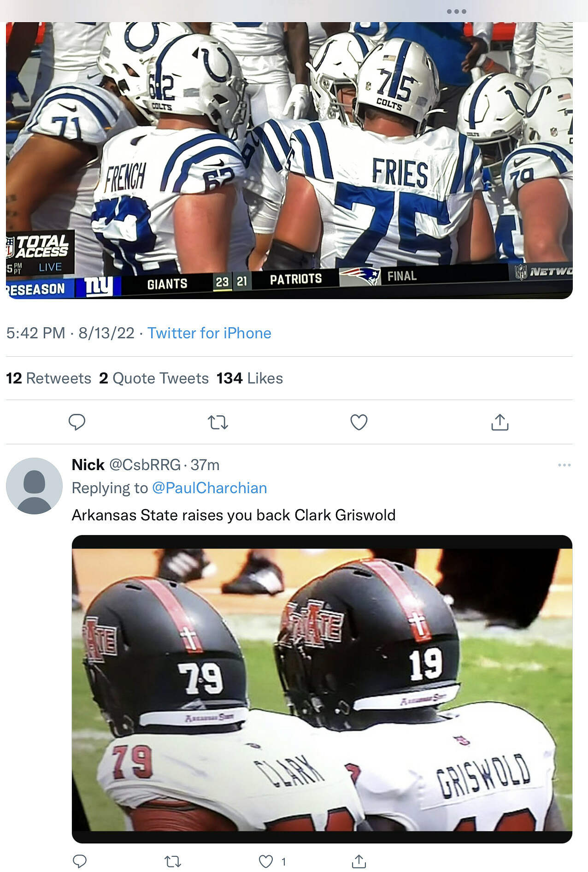
Task: Retweet the main tweet
Action: click(218, 422)
